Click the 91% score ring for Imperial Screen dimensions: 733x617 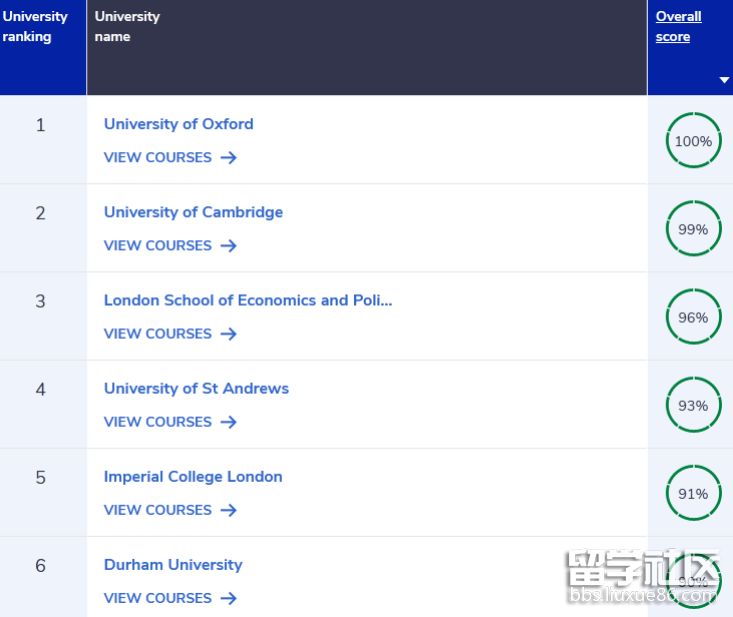(693, 493)
